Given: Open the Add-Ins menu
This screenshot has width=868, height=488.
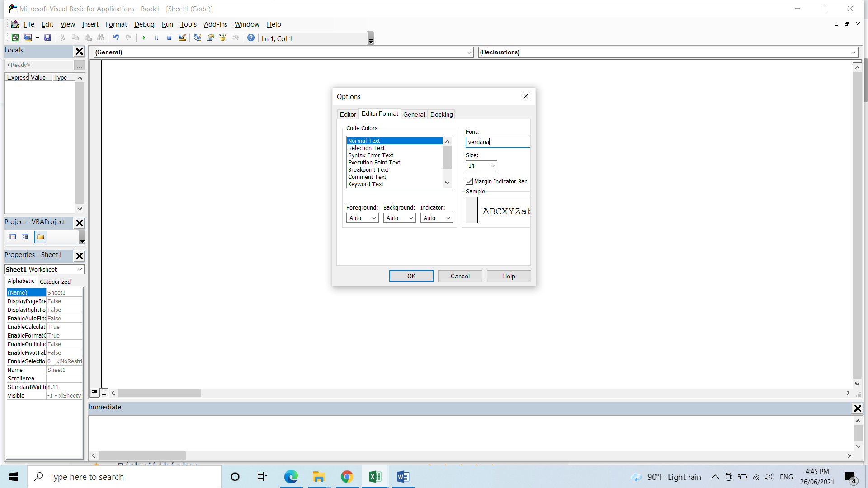Looking at the screenshot, I should pyautogui.click(x=216, y=24).
